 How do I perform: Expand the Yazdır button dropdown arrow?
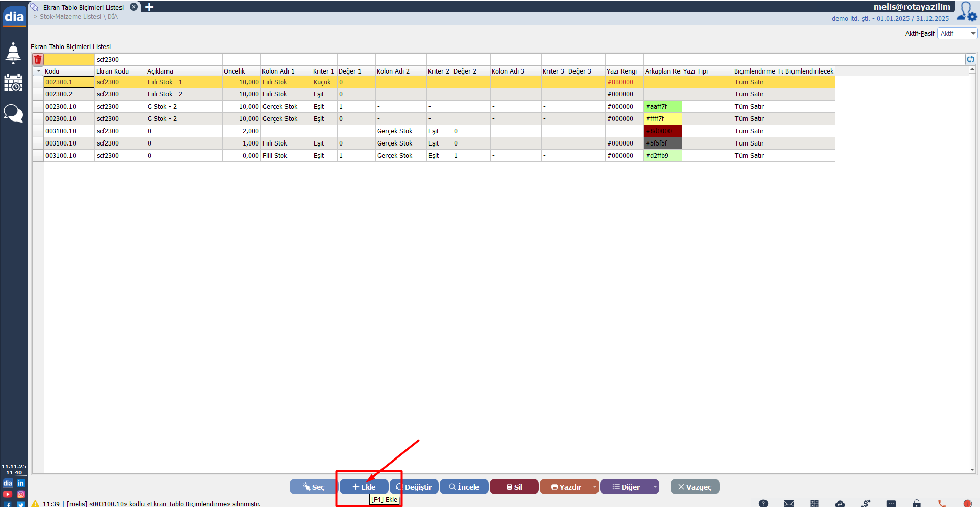[594, 487]
